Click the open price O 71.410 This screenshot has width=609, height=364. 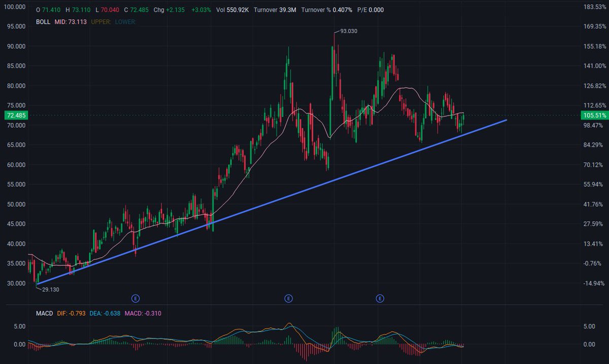49,10
